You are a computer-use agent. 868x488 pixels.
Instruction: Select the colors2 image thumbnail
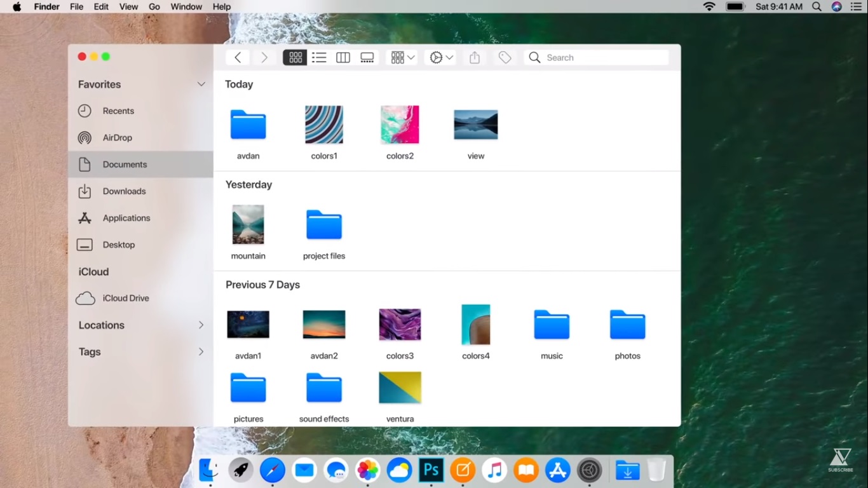click(400, 125)
